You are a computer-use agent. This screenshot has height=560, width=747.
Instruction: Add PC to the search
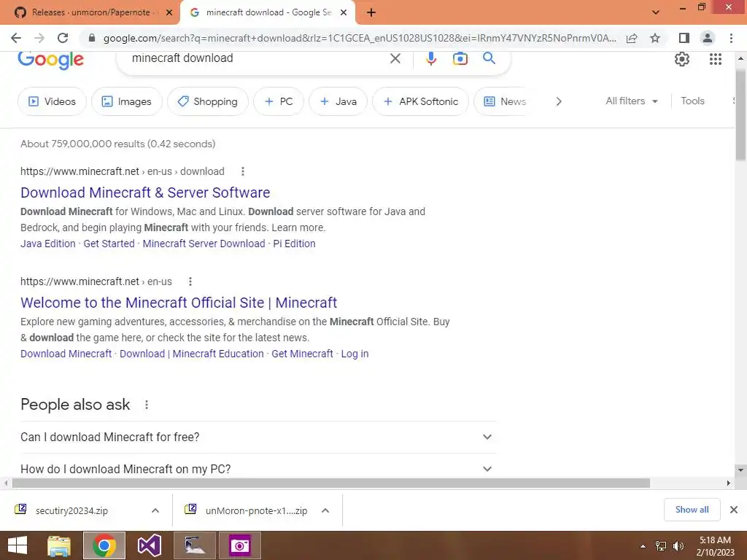click(279, 101)
